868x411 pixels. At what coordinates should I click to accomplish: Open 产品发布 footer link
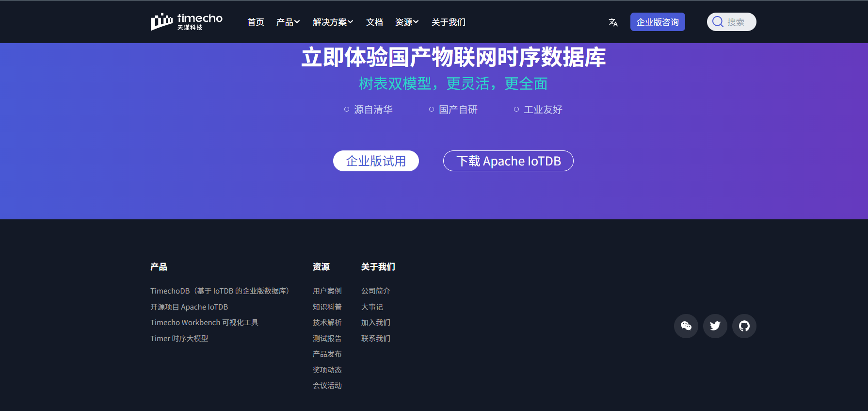pyautogui.click(x=327, y=354)
